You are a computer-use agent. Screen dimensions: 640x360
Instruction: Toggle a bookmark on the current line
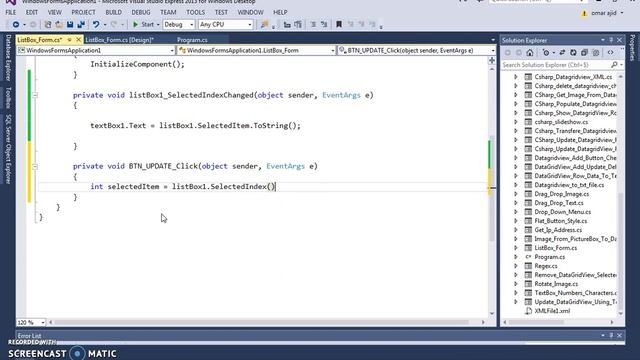point(339,24)
